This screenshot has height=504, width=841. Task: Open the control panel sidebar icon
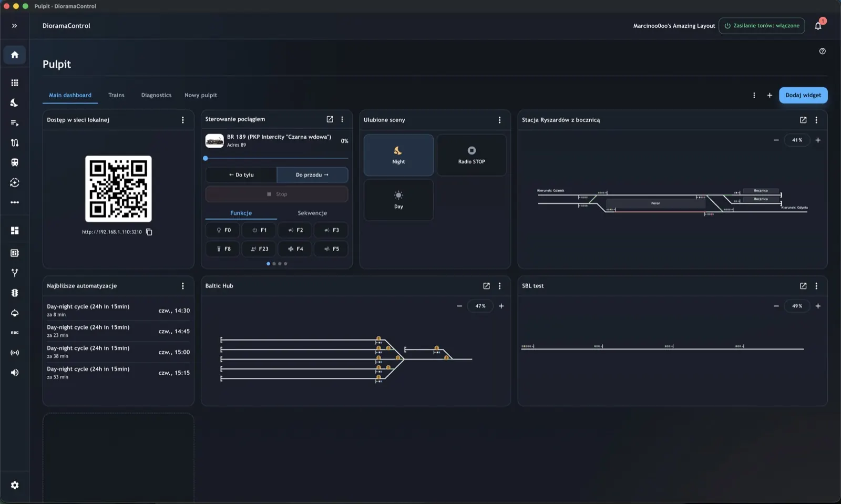pyautogui.click(x=15, y=253)
